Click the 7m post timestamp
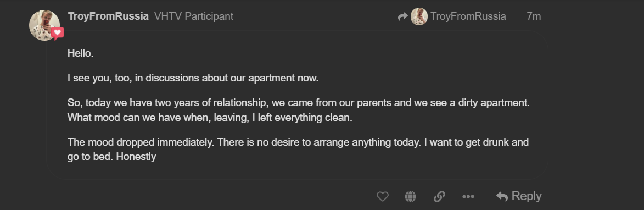Image resolution: width=644 pixels, height=210 pixels. point(534,16)
